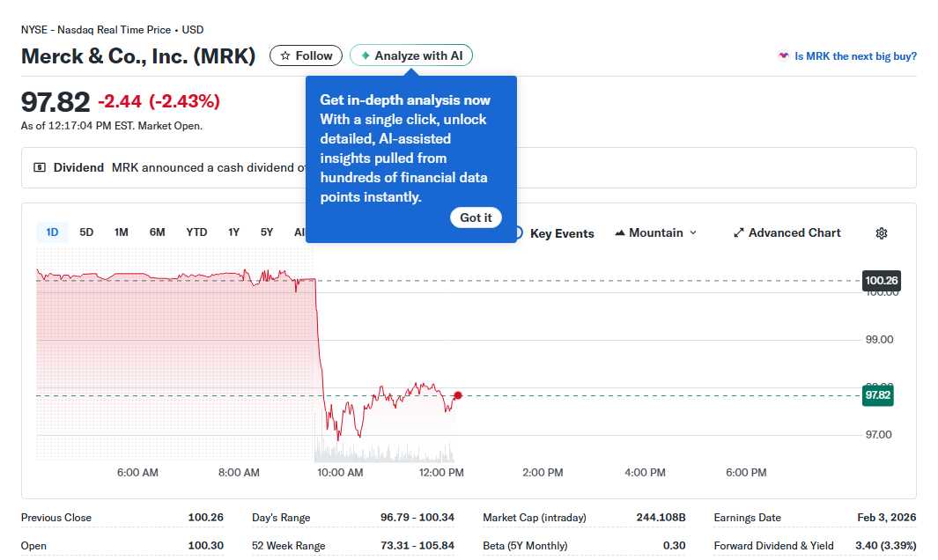Click the Mountain chart type icon
The height and width of the screenshot is (560, 938).
tap(619, 233)
